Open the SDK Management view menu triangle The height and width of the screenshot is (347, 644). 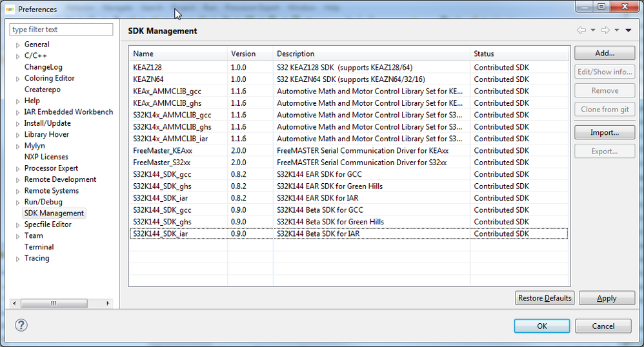629,30
